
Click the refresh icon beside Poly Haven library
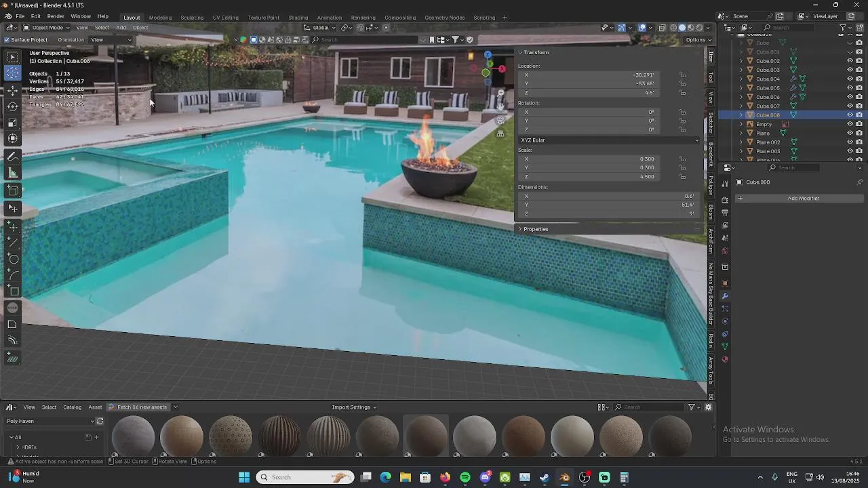click(x=100, y=421)
